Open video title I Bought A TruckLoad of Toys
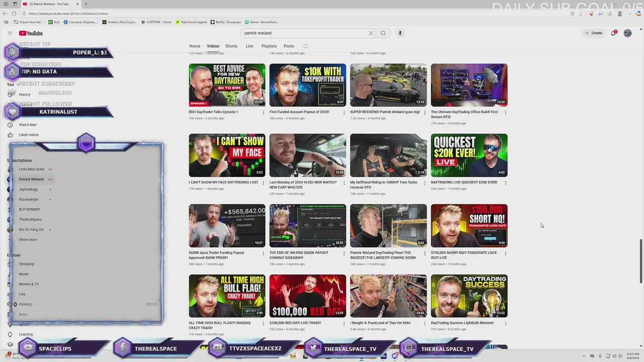 (x=380, y=323)
